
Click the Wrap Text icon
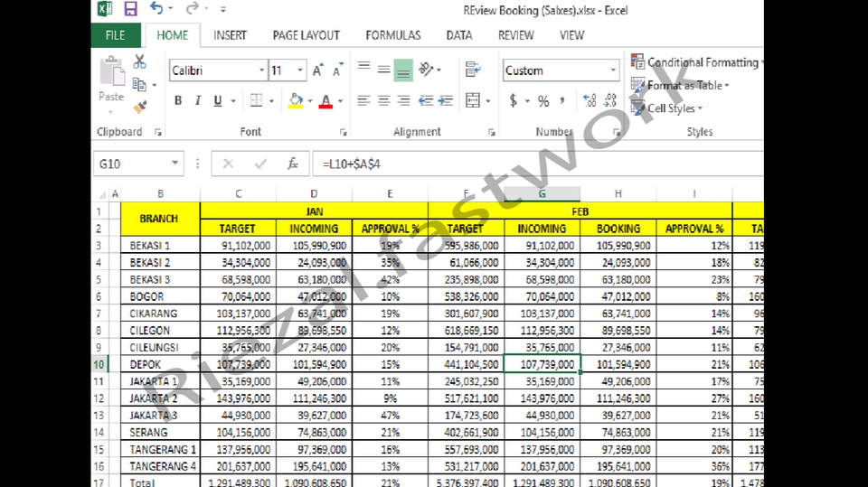coord(473,70)
